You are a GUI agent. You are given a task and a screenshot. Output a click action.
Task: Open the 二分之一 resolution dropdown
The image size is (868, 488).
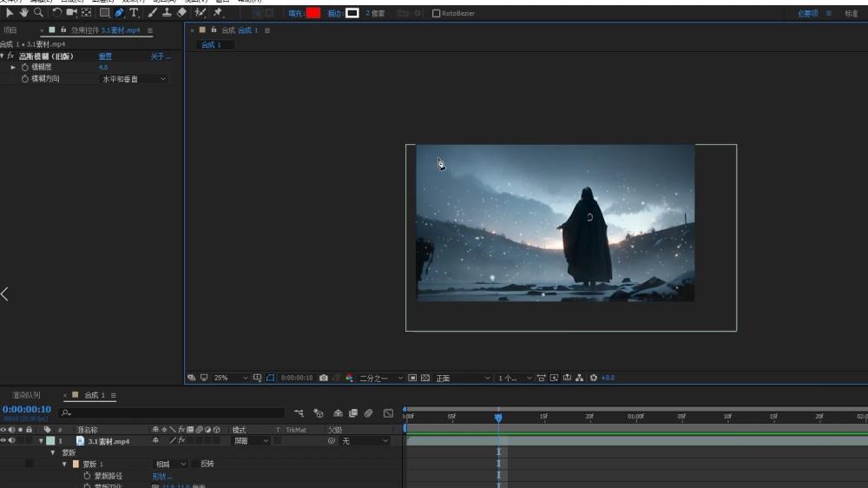click(381, 378)
